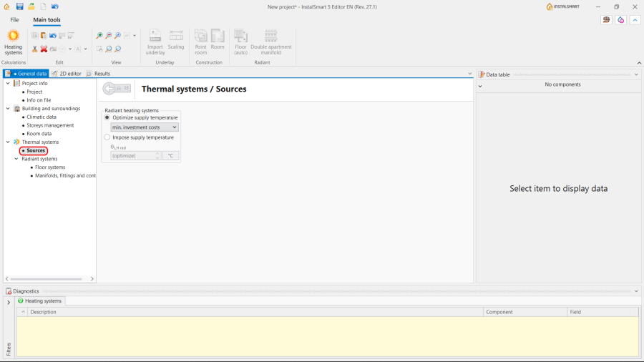Open the File ribbon tab

point(14,20)
